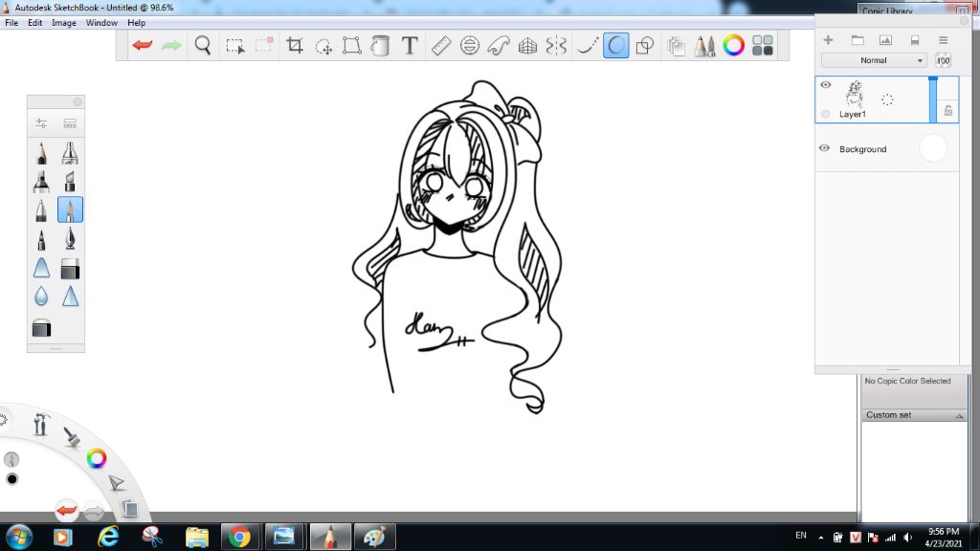Click Layer1's blue opacity slider bar
The height and width of the screenshot is (551, 980).
pos(933,99)
